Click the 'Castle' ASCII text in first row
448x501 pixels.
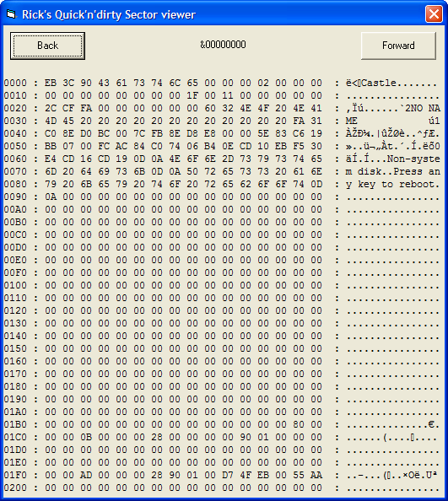pyautogui.click(x=379, y=83)
